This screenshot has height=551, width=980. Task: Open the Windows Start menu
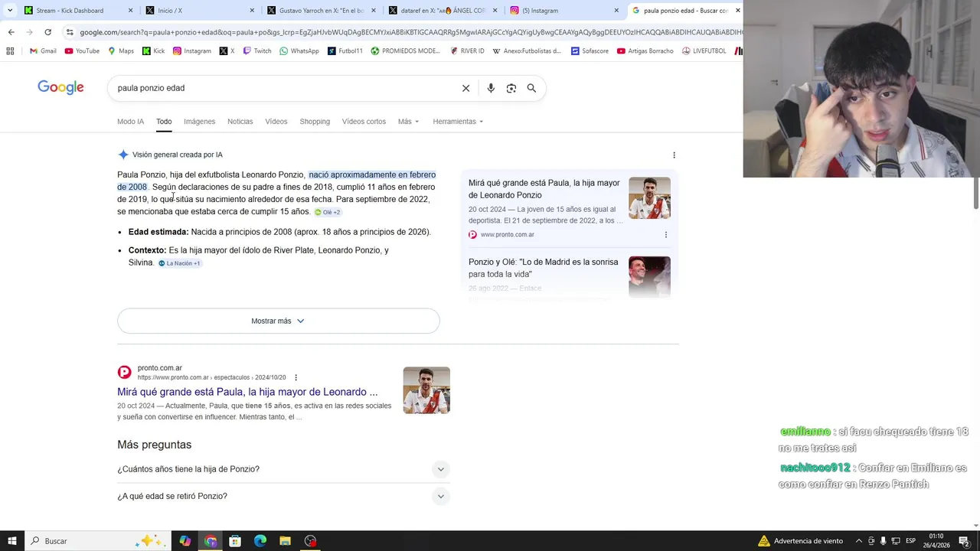tap(12, 541)
